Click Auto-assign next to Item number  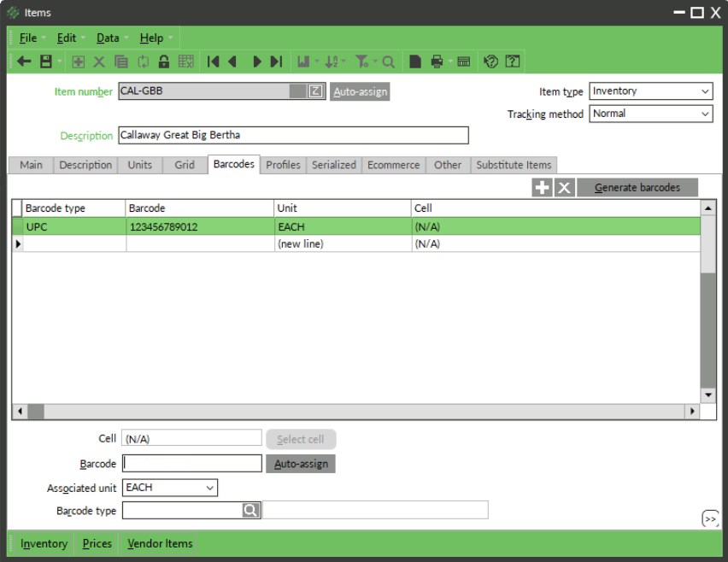pos(360,92)
